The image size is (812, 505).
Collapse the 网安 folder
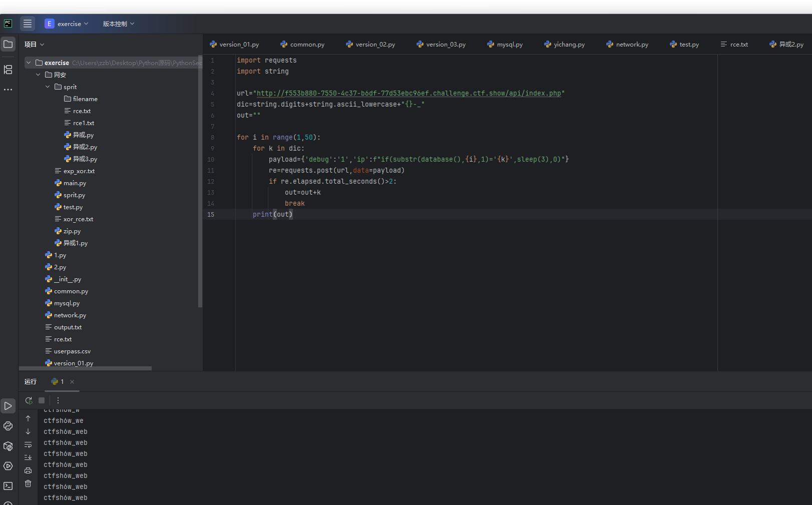(38, 75)
